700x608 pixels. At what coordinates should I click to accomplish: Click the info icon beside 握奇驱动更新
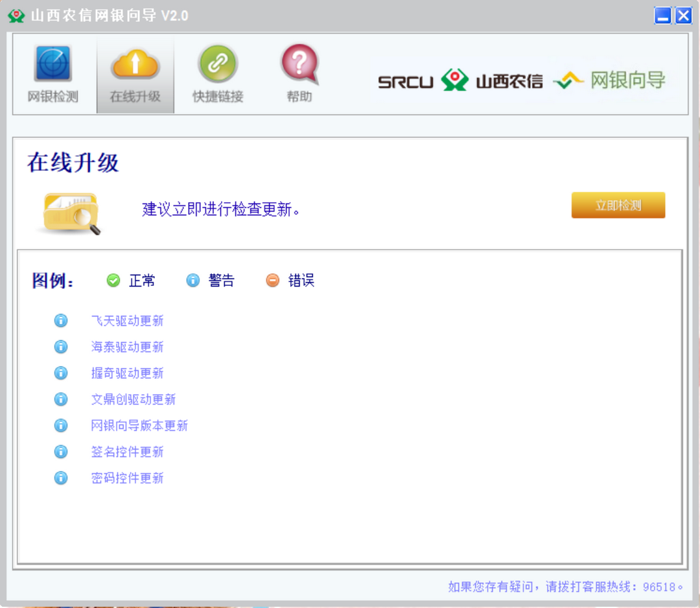tap(61, 373)
